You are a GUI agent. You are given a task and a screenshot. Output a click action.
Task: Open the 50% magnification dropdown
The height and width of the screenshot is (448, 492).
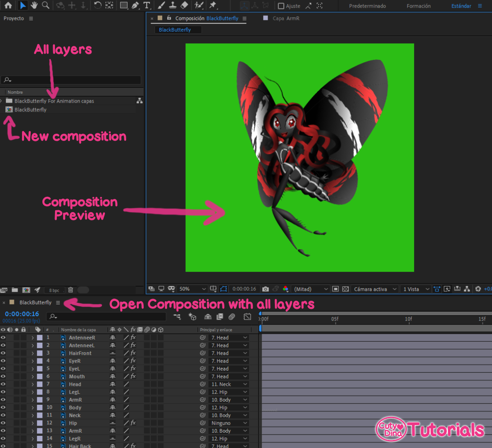click(x=191, y=289)
